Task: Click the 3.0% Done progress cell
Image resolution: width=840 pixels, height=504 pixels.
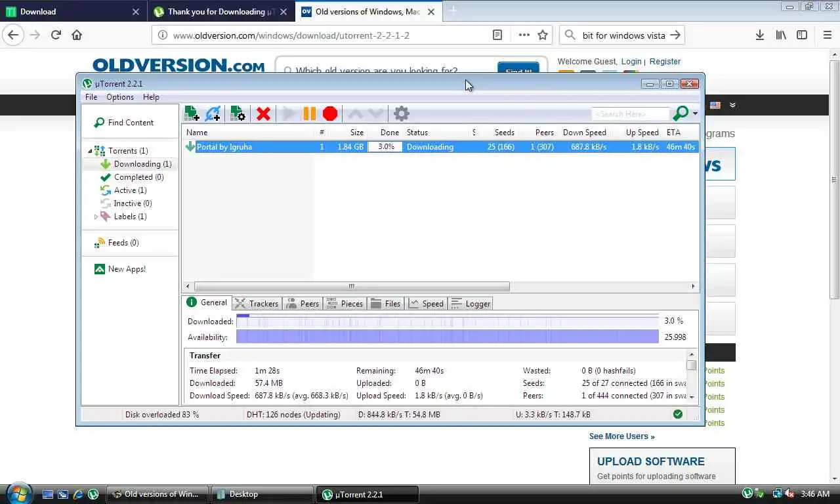Action: coord(385,147)
